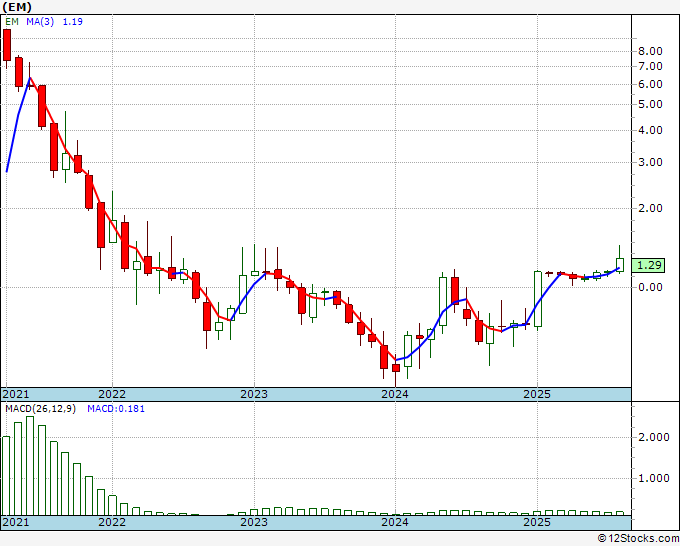Click the 2.00 price axis label
This screenshot has width=680, height=546.
point(650,208)
